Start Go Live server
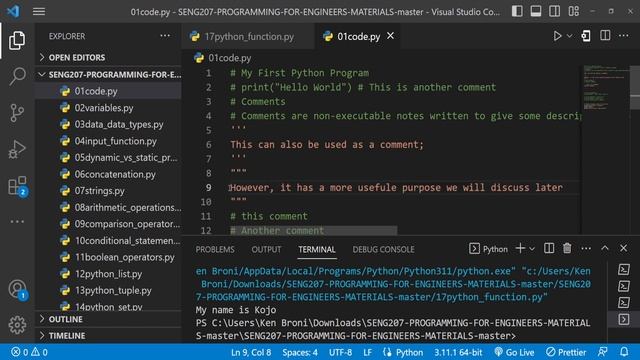Viewport: 640px width, 360px height. [514, 352]
